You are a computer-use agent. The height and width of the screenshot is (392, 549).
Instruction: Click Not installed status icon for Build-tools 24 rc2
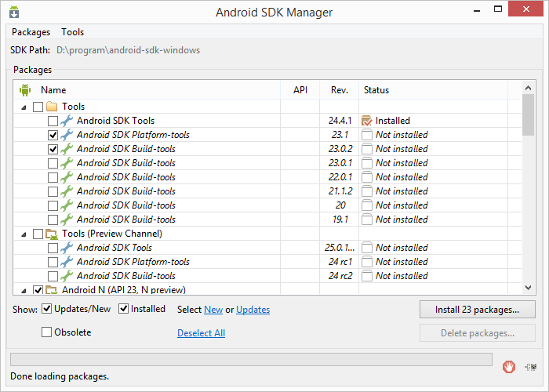(366, 276)
